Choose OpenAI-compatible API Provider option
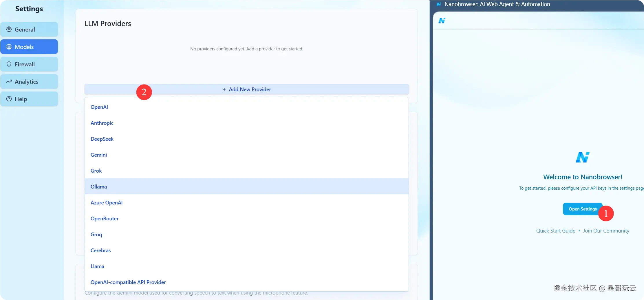The image size is (644, 300). pos(247,282)
